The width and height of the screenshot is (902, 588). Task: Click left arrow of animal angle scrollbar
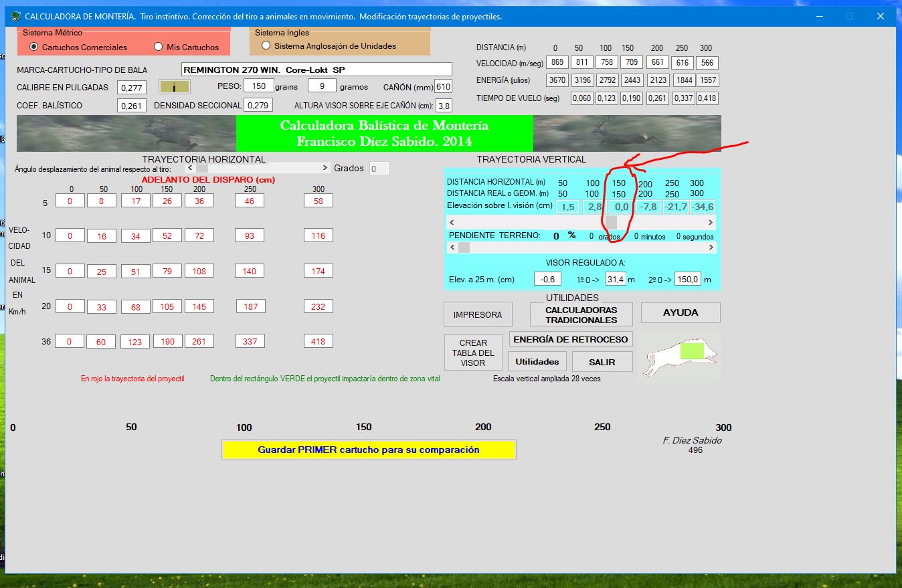coord(191,168)
